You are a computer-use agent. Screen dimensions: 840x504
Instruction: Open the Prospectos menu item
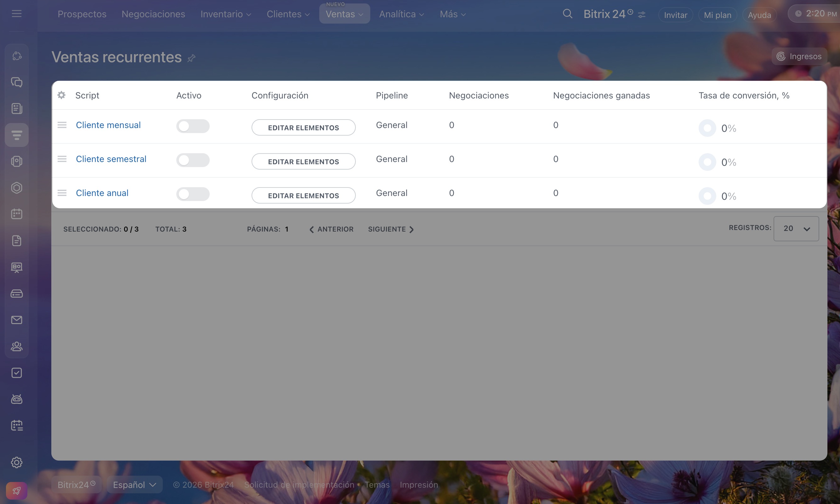tap(82, 14)
